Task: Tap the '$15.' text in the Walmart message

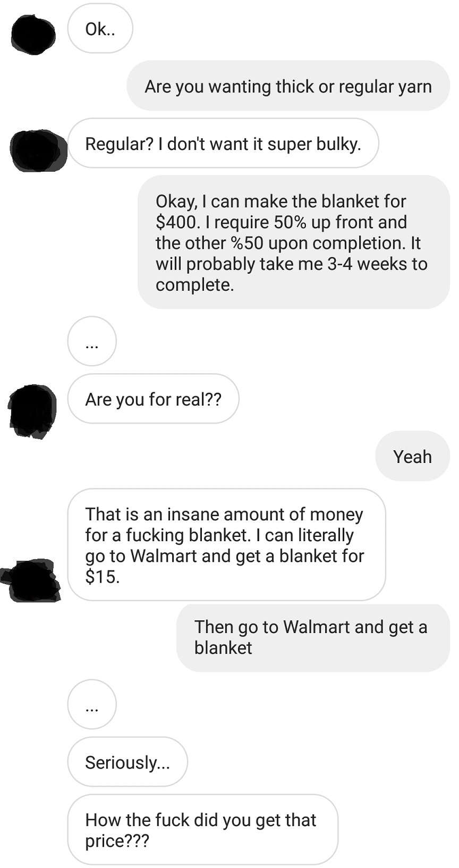Action: click(103, 577)
